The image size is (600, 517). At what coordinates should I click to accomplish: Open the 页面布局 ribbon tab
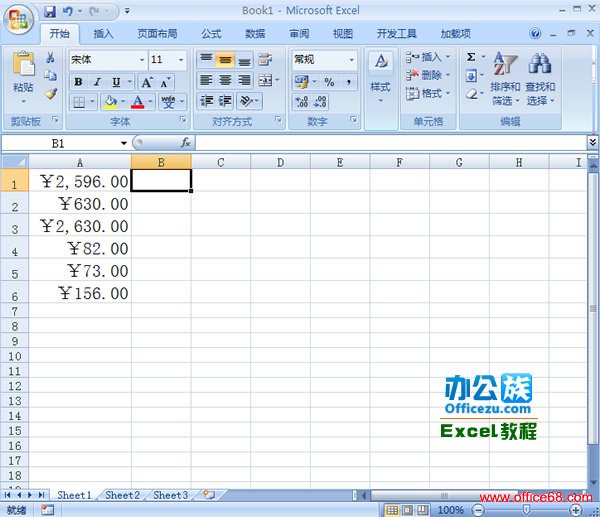point(157,34)
